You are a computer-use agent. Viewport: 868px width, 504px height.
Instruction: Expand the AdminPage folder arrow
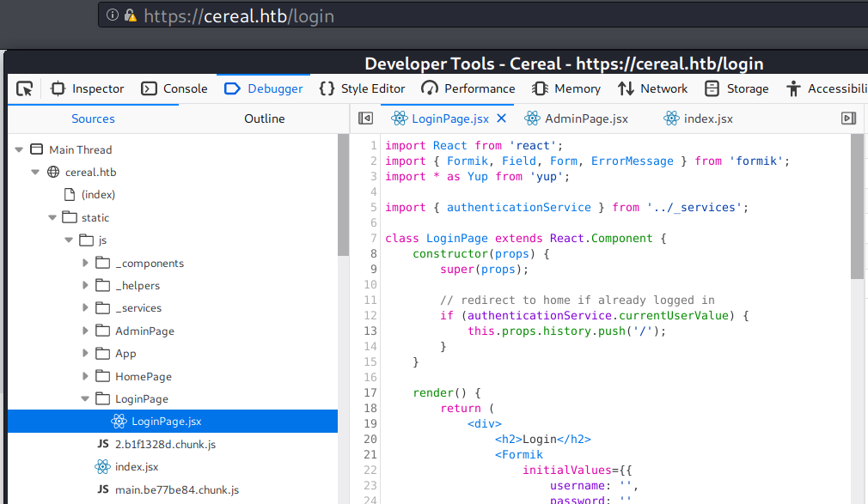point(85,331)
